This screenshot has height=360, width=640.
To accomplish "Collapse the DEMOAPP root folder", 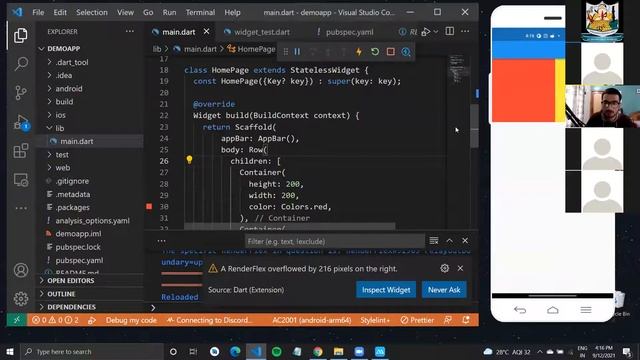I will [x=63, y=49].
